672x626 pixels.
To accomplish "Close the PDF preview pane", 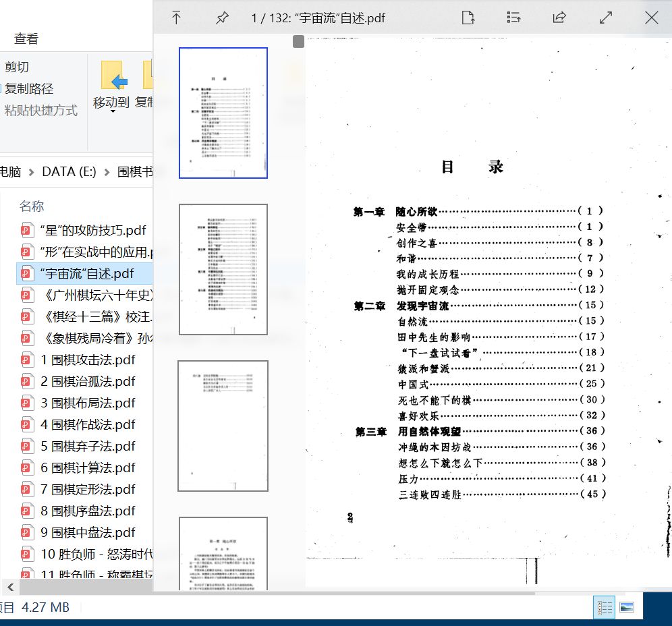I will coord(650,18).
